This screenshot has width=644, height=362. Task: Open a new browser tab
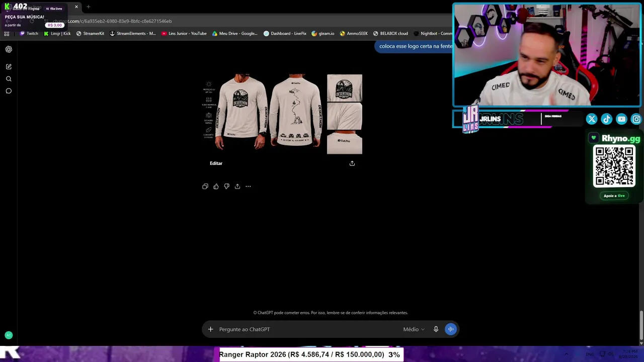tap(89, 7)
